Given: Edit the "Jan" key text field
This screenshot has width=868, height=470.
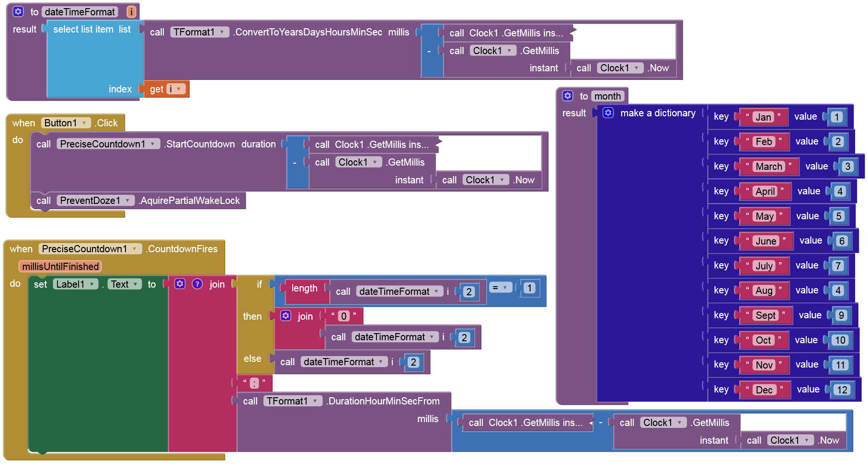Looking at the screenshot, I should coord(763,117).
